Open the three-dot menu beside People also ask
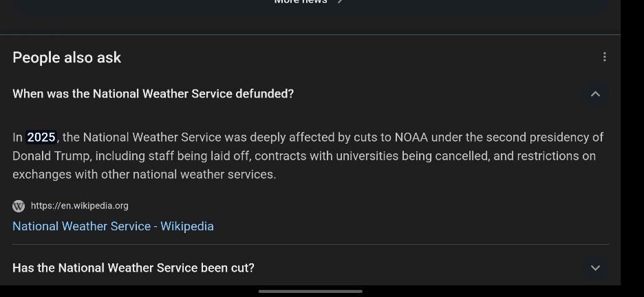Image resolution: width=644 pixels, height=297 pixels. (x=604, y=57)
